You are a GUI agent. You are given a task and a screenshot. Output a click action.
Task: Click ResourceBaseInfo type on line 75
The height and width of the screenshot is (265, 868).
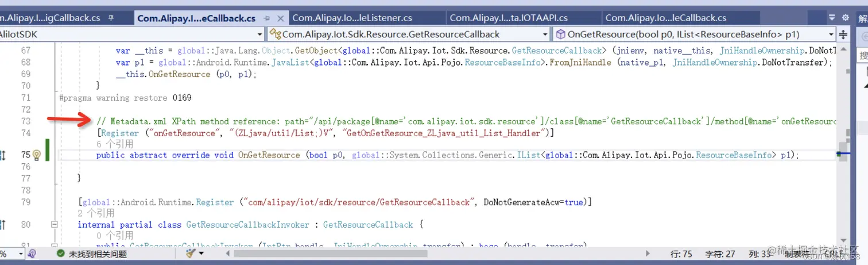tap(734, 155)
